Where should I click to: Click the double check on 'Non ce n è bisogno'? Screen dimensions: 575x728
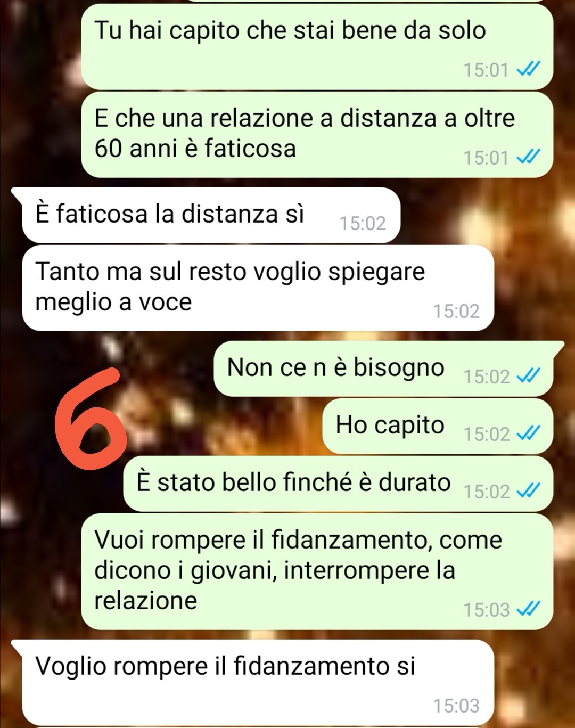pyautogui.click(x=529, y=375)
